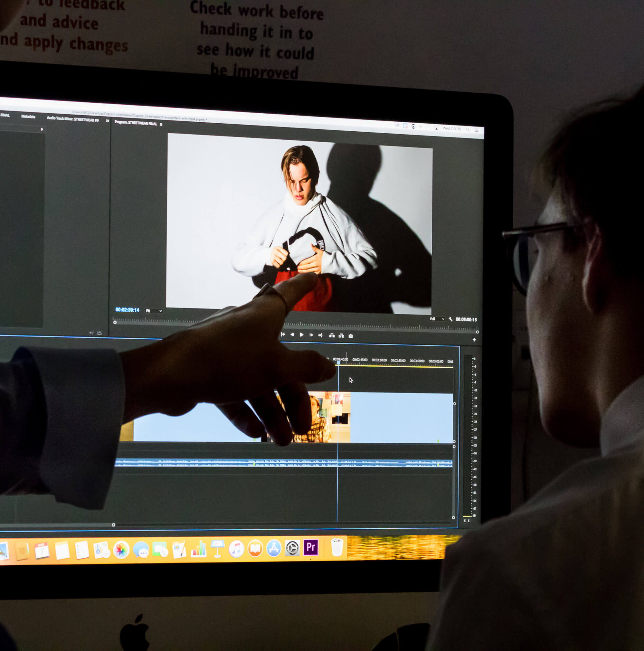Viewport: 644px width, 651px height.
Task: Click the Extract button icon
Action: pos(341,335)
